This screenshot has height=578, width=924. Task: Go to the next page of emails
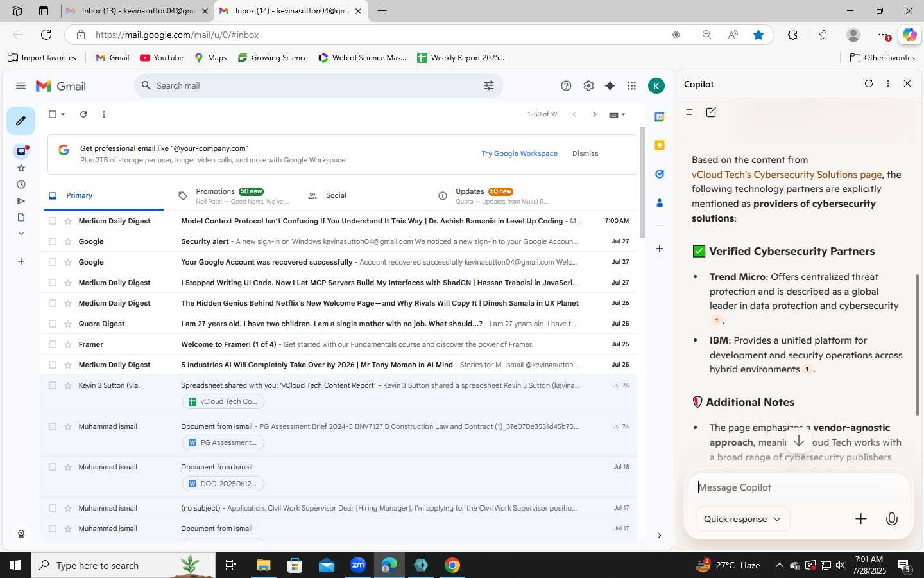tap(594, 114)
